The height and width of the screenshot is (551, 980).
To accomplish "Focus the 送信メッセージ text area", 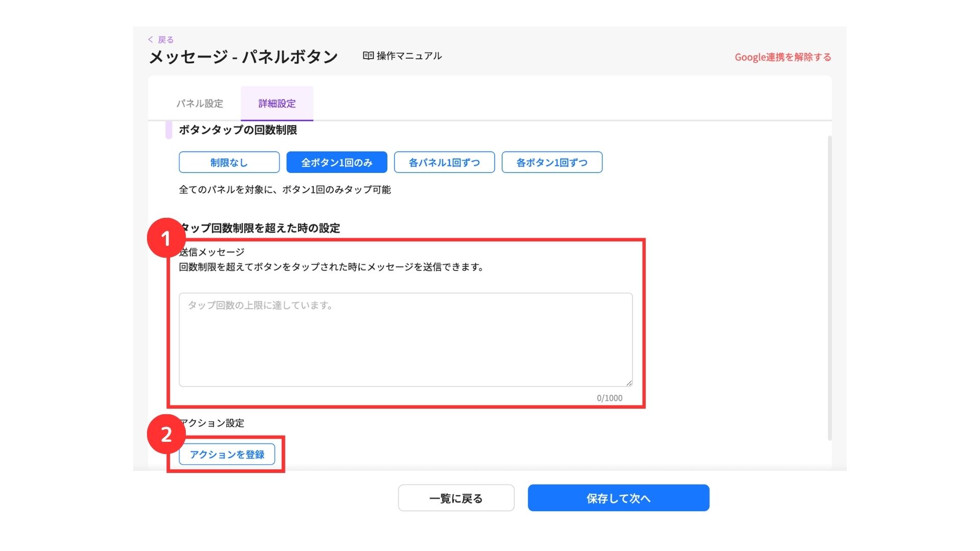I will [405, 339].
